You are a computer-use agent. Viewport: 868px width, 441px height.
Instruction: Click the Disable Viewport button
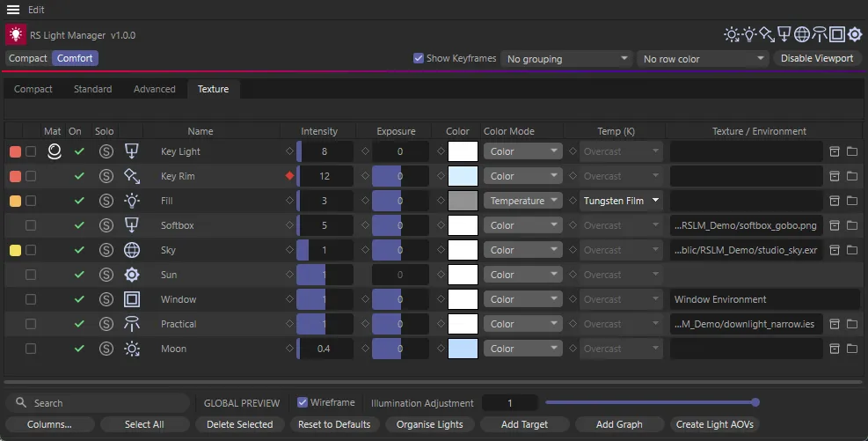pyautogui.click(x=817, y=58)
